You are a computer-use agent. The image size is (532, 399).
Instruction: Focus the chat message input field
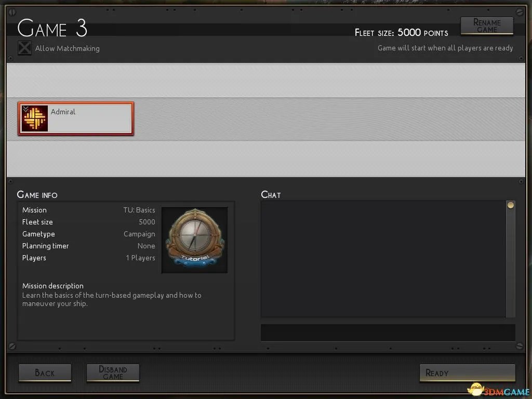tap(388, 332)
